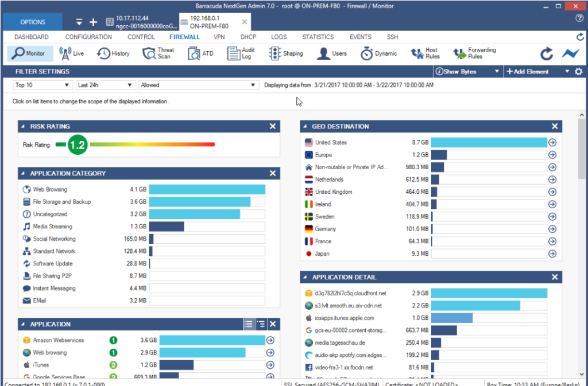
Task: Open the filter settings gear
Action: tap(579, 71)
